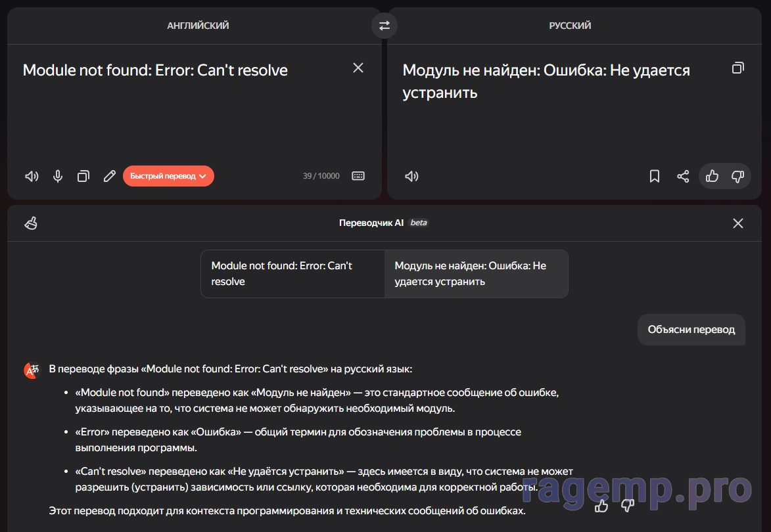Dislike the translation with thumbs down
Image resolution: width=771 pixels, height=532 pixels.
737,176
